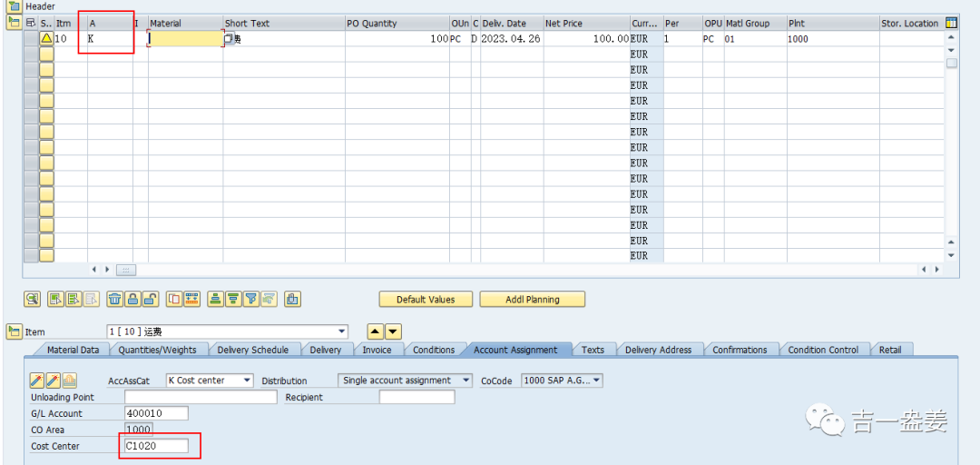
Task: Click the Cost Center field showing C1020
Action: click(156, 446)
